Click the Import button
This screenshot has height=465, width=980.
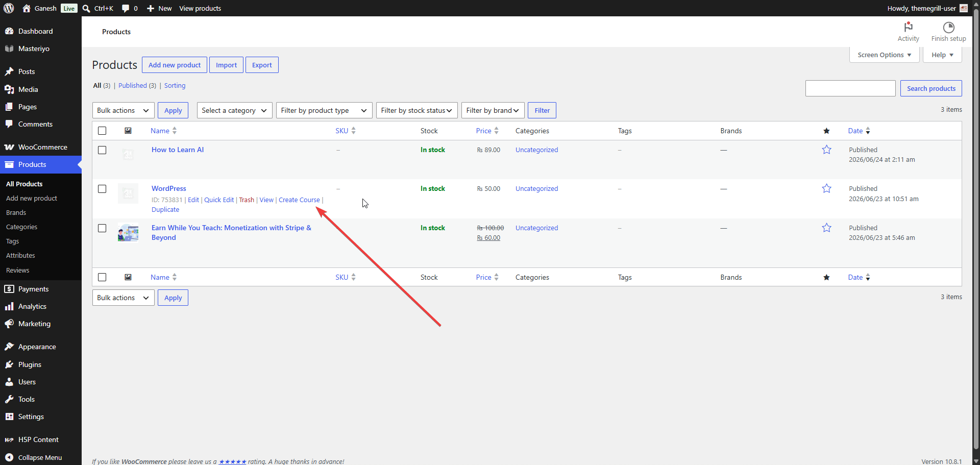pyautogui.click(x=226, y=65)
